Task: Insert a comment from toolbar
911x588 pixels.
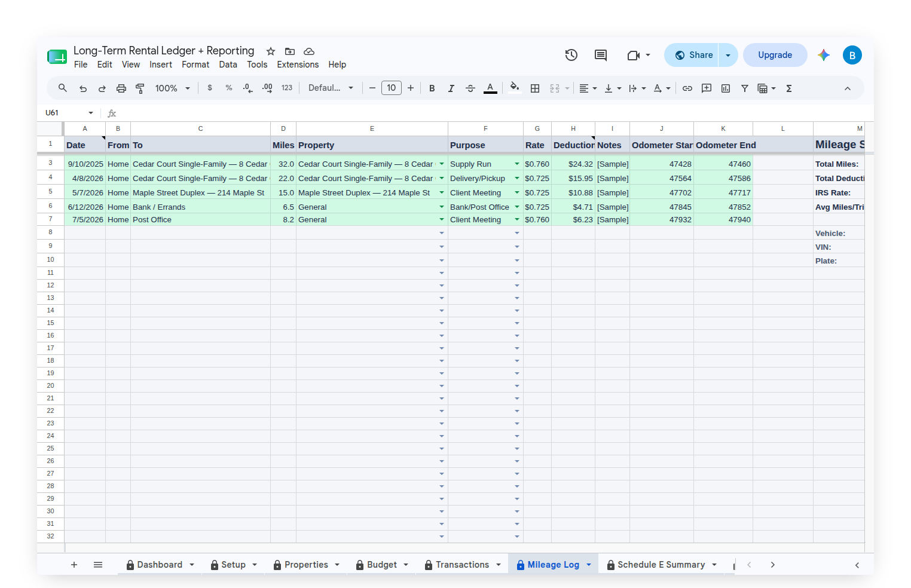Action: point(707,88)
